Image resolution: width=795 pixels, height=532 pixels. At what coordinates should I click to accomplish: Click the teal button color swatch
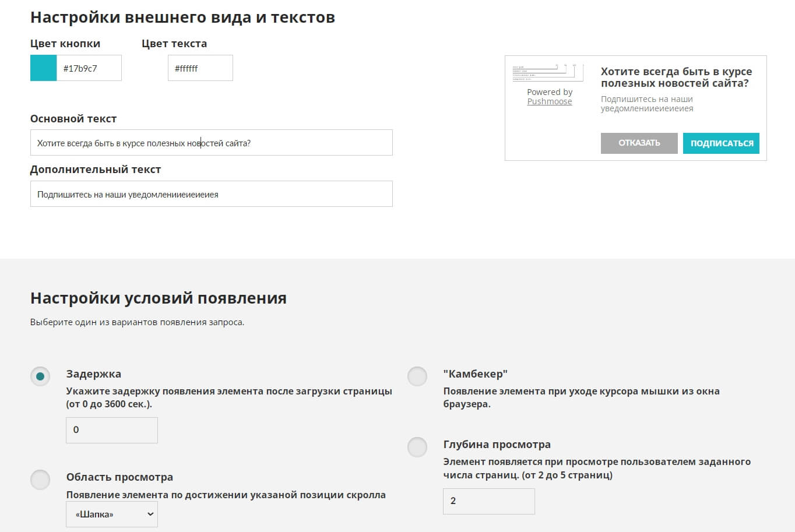coord(44,68)
